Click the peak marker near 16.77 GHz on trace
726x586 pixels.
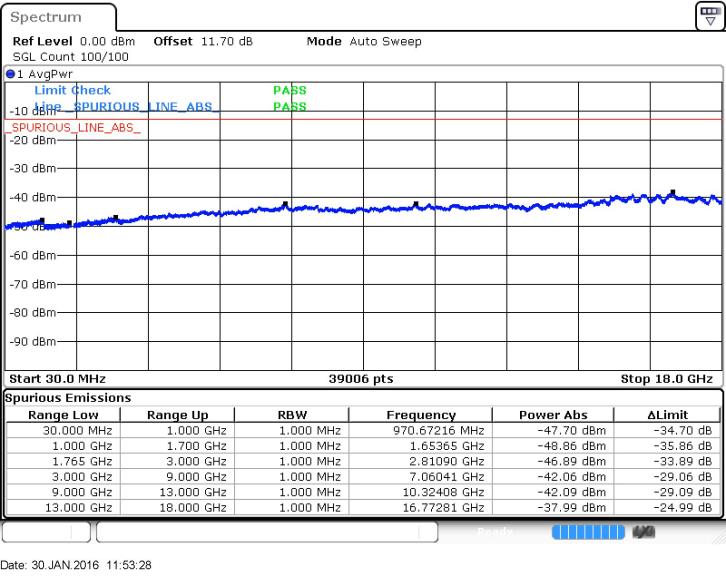click(x=673, y=192)
